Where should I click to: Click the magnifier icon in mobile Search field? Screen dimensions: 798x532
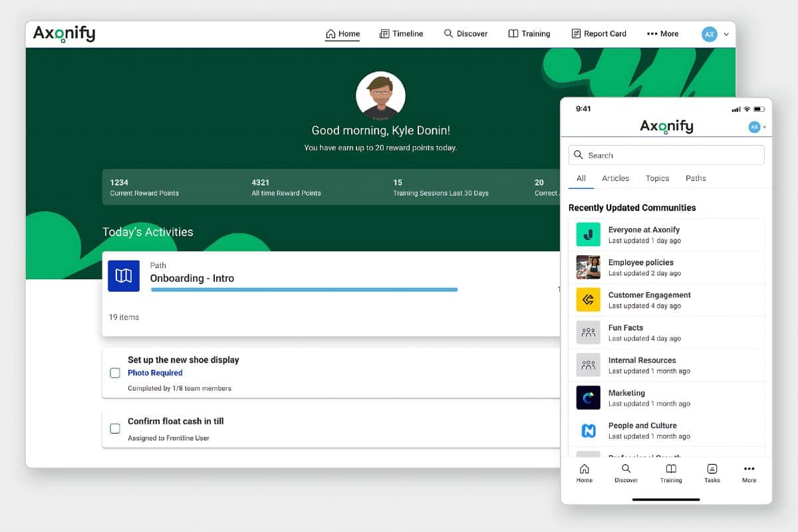tap(579, 155)
